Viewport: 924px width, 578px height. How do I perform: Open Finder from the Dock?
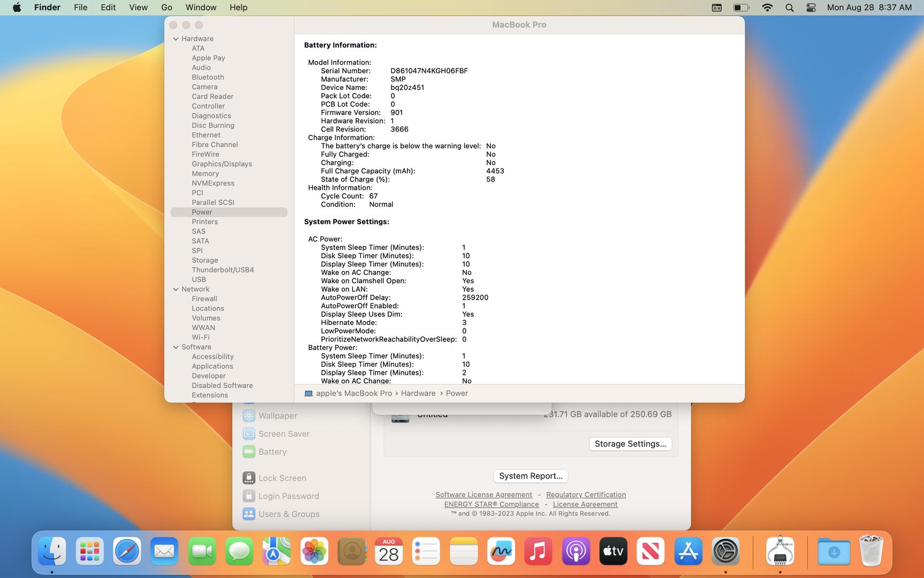pyautogui.click(x=52, y=551)
